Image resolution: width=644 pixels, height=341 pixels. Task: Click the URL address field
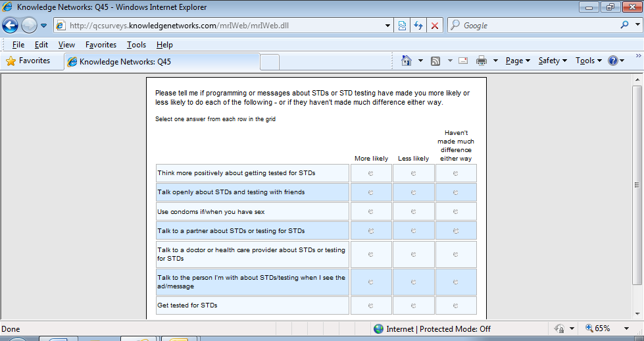[224, 26]
